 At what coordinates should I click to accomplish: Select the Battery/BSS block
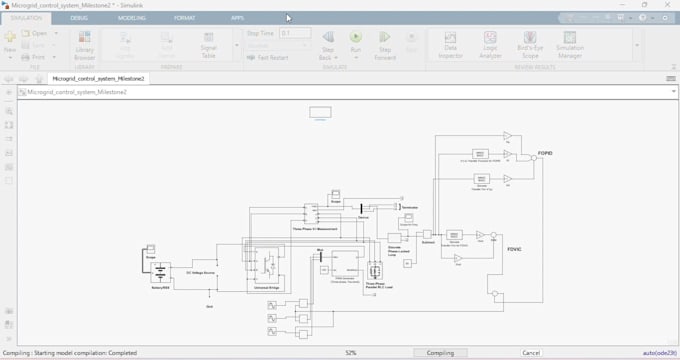tap(160, 272)
